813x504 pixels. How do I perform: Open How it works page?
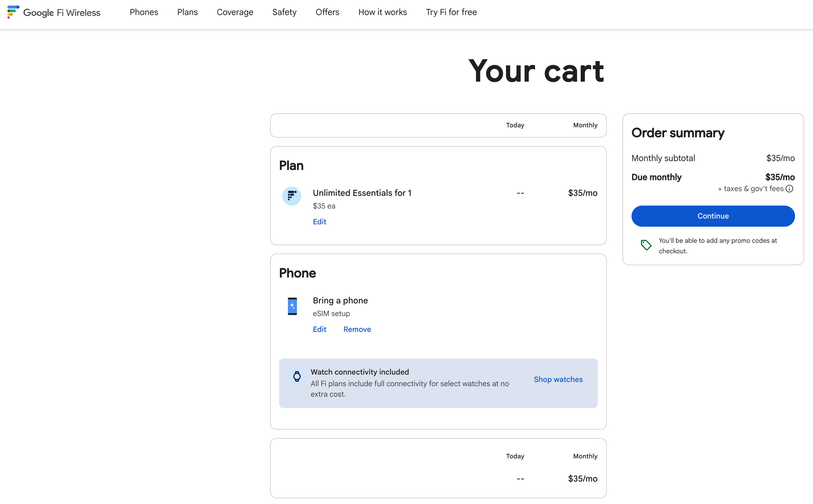pyautogui.click(x=382, y=12)
